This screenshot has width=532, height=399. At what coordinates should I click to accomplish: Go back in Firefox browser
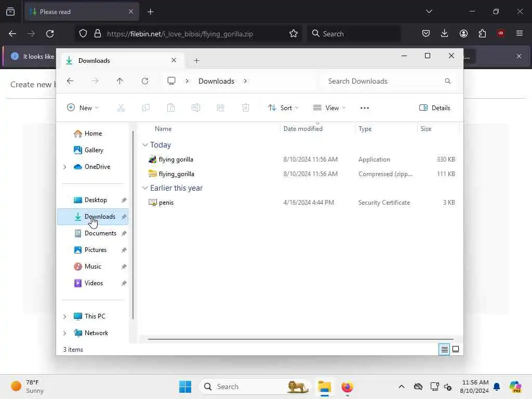click(12, 34)
